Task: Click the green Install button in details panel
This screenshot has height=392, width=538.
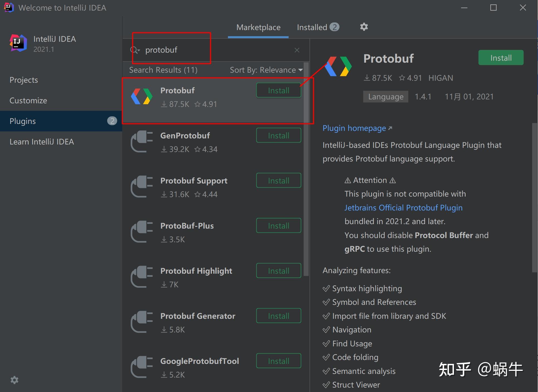Action: coord(501,58)
